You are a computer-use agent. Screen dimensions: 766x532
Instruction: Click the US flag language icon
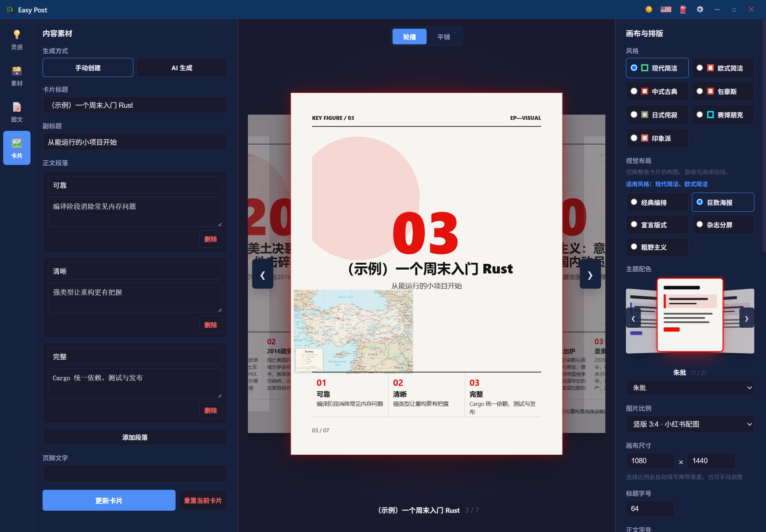coord(666,10)
